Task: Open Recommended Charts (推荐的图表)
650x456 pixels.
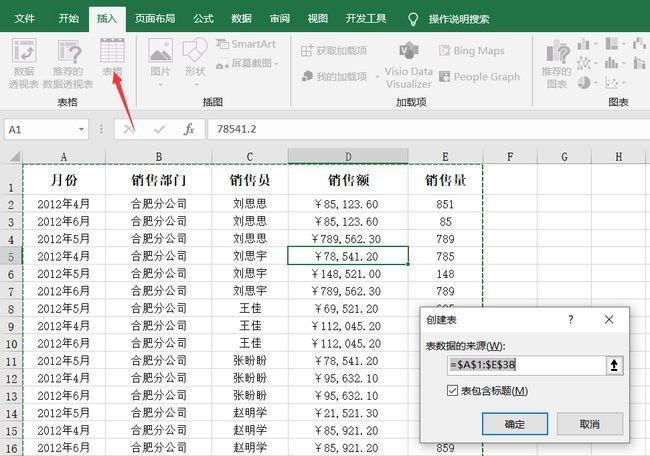Action: point(556,65)
